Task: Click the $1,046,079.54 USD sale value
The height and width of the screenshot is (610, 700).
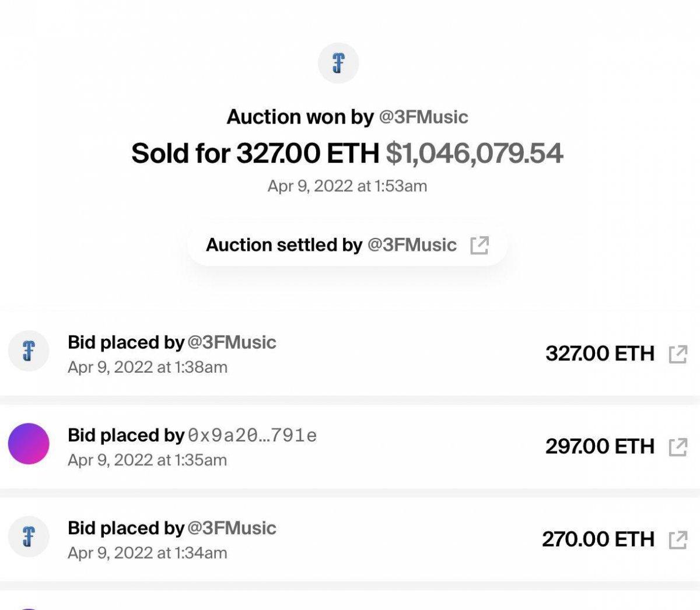Action: click(x=474, y=153)
